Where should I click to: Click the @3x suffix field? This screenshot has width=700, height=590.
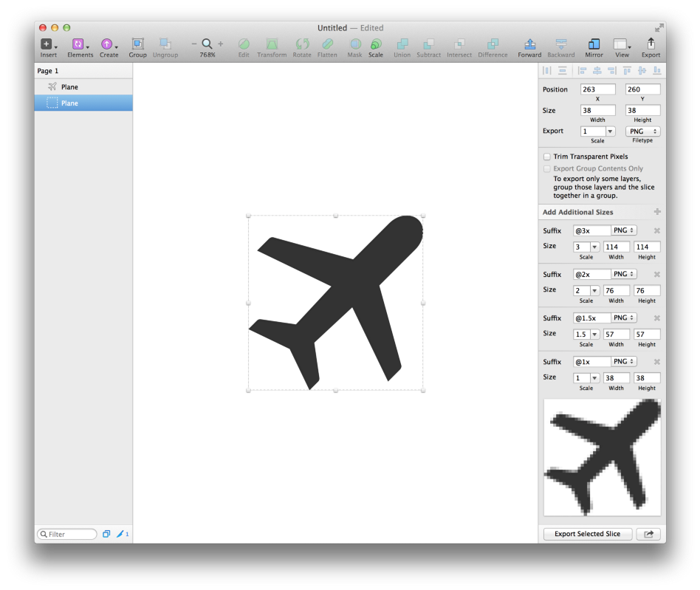[x=592, y=230]
